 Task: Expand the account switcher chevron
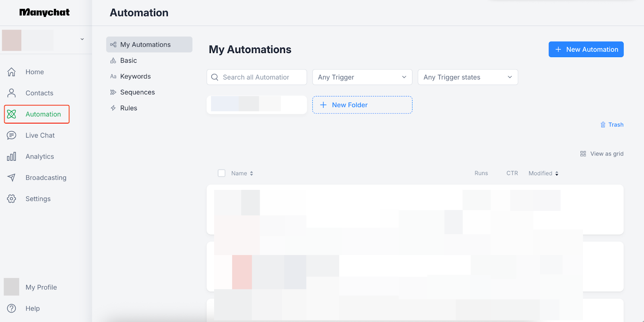(82, 39)
